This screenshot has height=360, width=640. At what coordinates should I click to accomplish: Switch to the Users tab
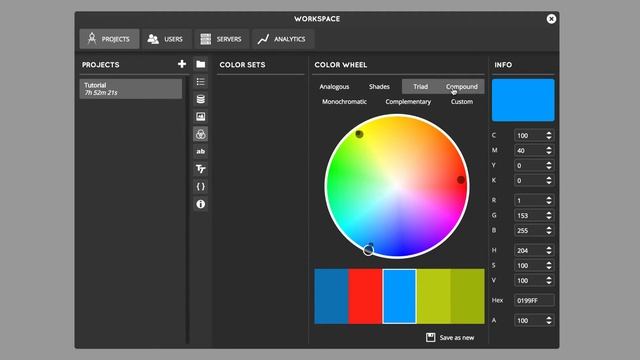coord(166,39)
